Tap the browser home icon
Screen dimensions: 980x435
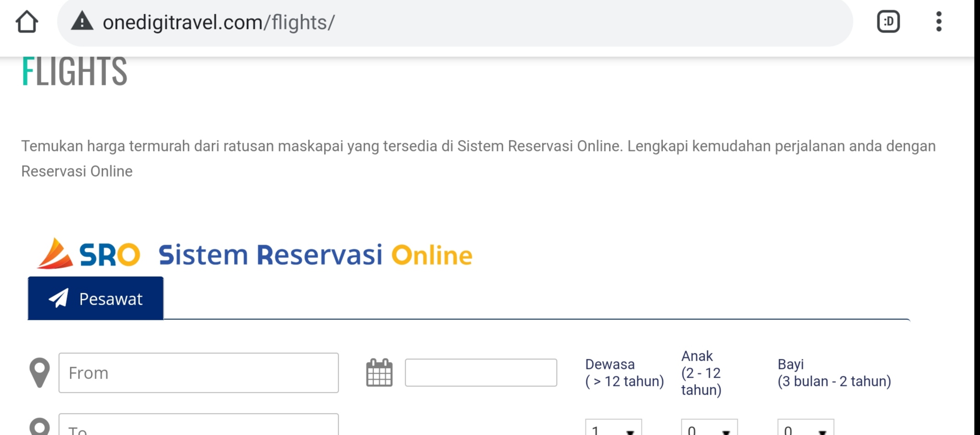(x=27, y=22)
